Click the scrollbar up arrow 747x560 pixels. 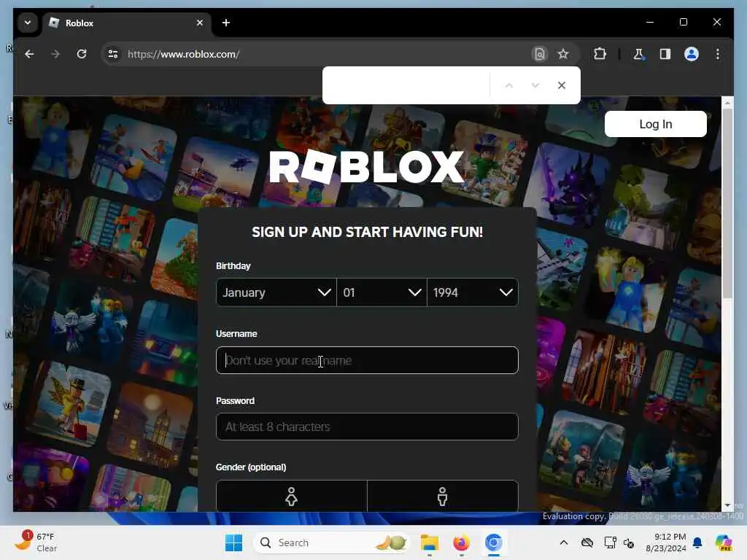pos(727,102)
